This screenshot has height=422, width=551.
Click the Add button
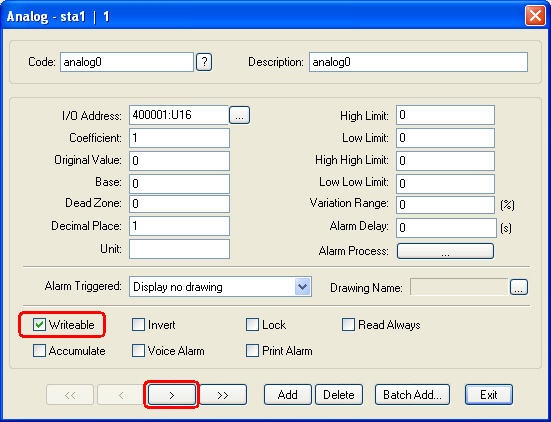[x=288, y=395]
